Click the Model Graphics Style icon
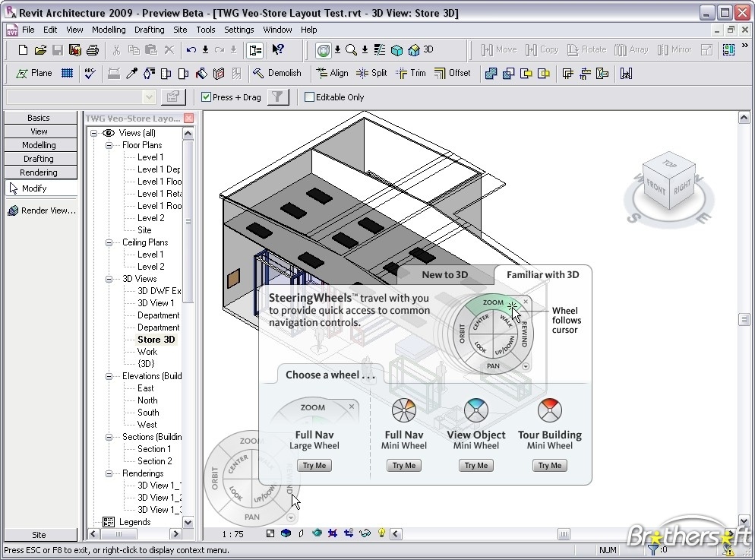Image resolution: width=755 pixels, height=560 pixels. tap(286, 534)
